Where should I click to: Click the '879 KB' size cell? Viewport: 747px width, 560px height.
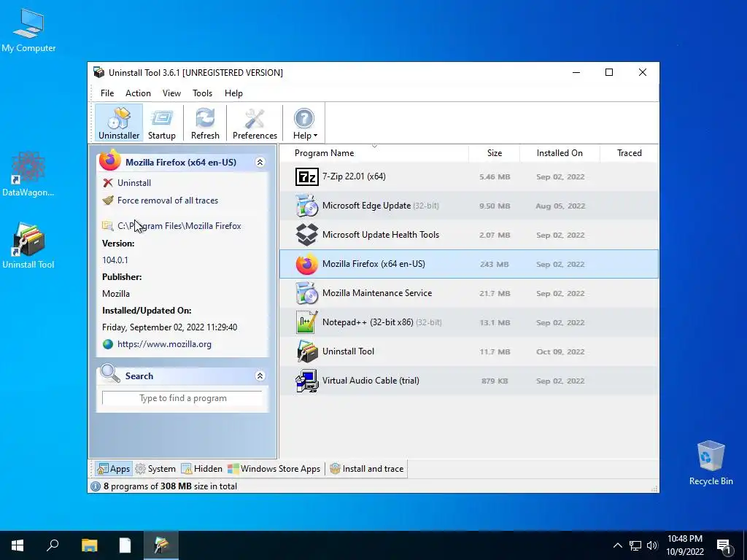(x=495, y=381)
